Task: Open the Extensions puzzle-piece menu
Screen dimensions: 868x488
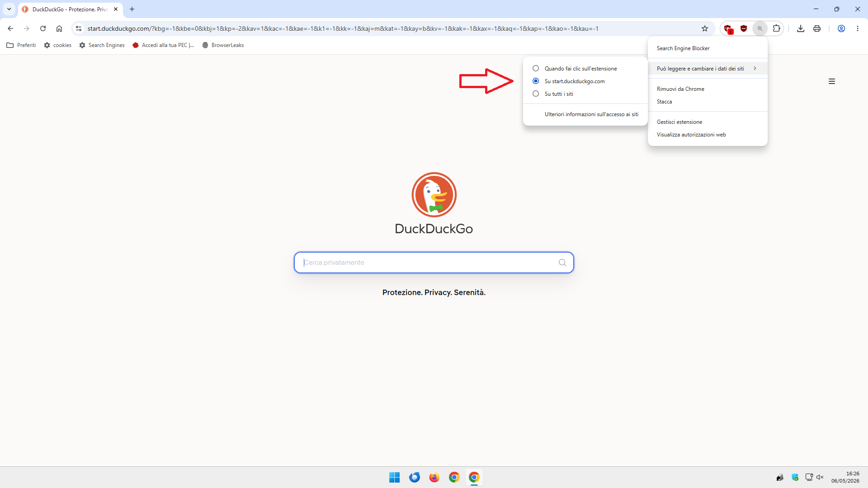Action: 776,28
